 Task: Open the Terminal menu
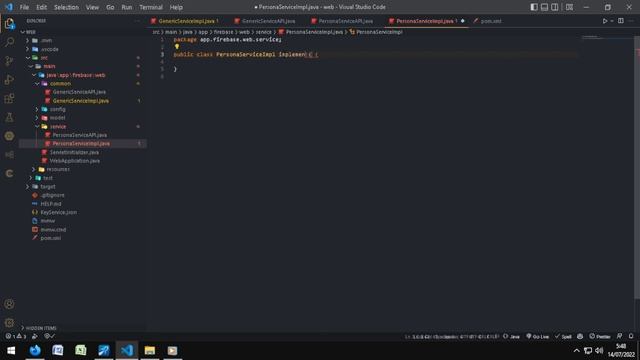151,7
